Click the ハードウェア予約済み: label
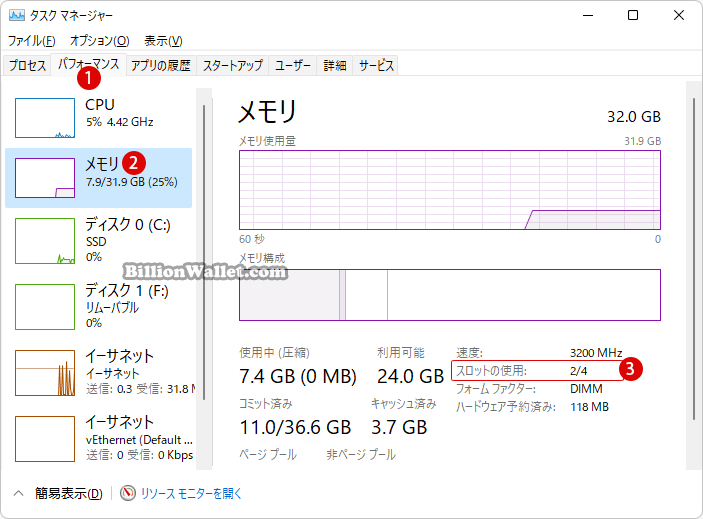 506,407
